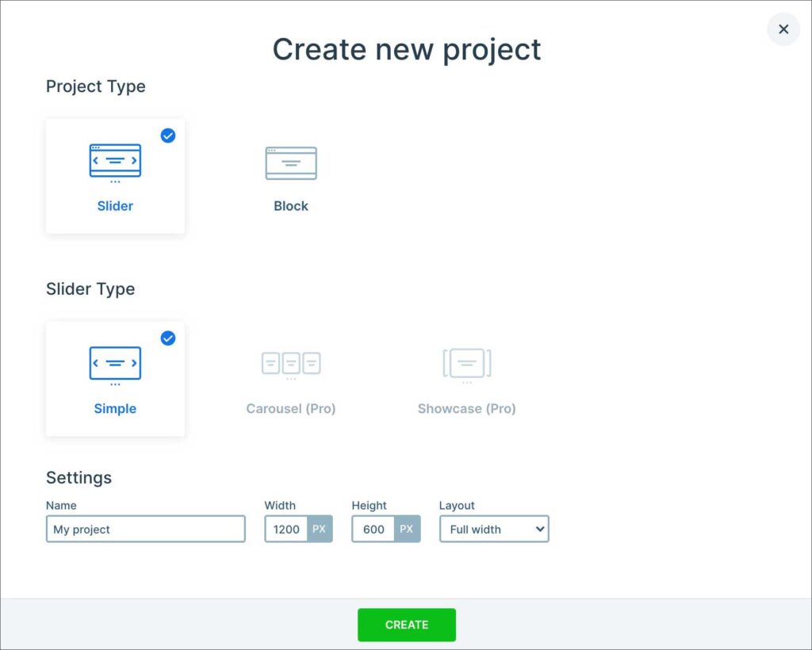This screenshot has width=812, height=650.
Task: Click into the Height value field
Action: coord(373,530)
